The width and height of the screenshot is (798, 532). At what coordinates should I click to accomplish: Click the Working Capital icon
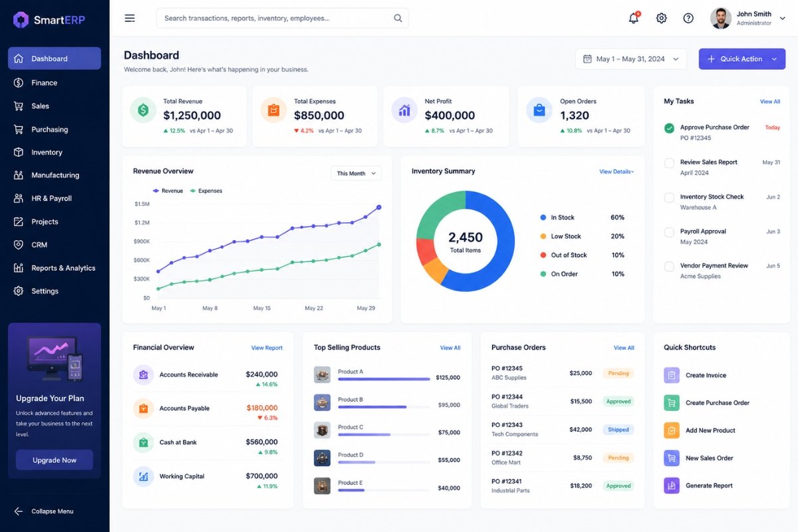point(143,476)
